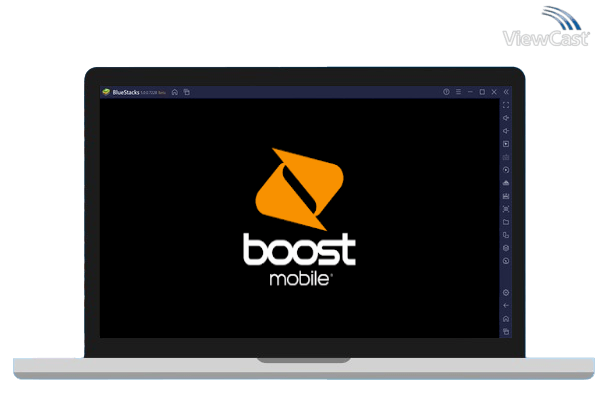Click the install APK icon in the sidebar
Screen dimensions: 602x414
point(506,183)
